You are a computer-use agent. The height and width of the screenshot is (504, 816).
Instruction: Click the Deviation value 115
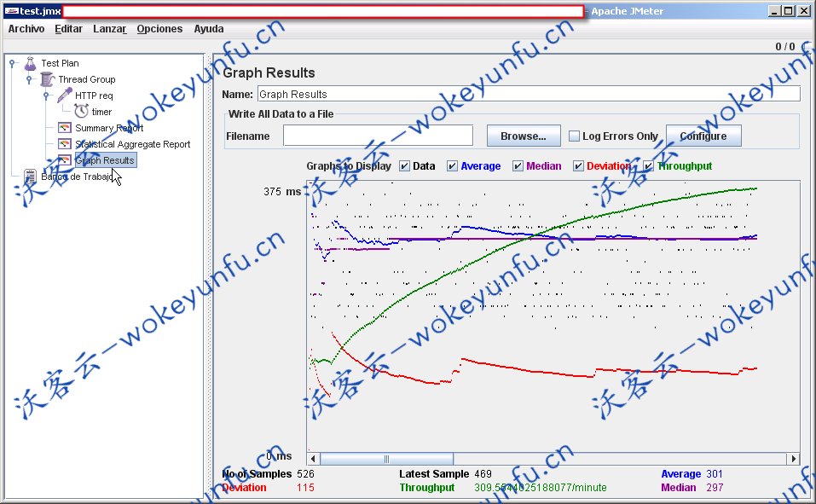coord(305,487)
